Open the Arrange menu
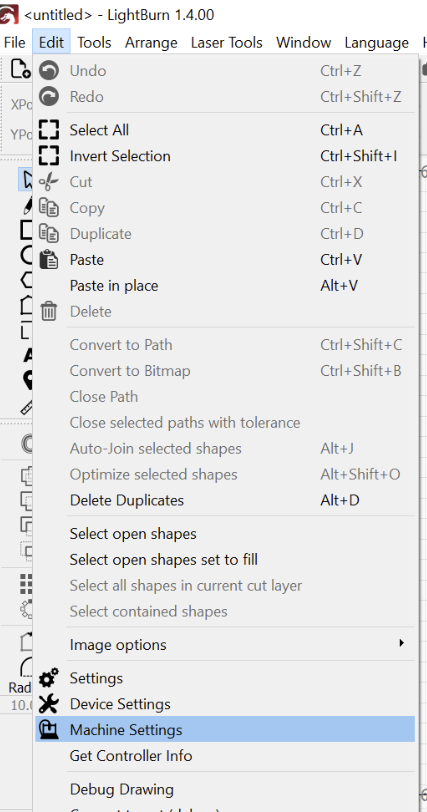The image size is (427, 812). (x=151, y=42)
